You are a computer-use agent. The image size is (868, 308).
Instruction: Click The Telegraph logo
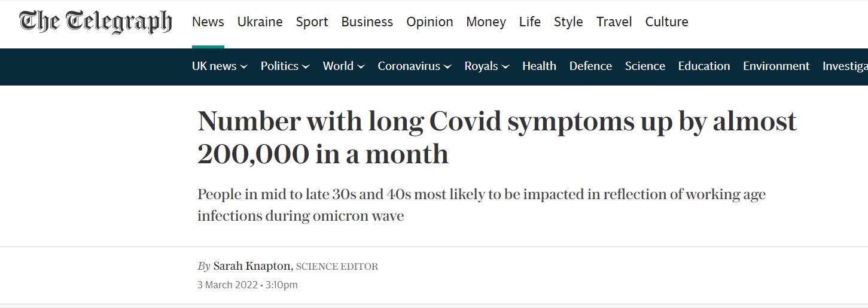pos(96,22)
